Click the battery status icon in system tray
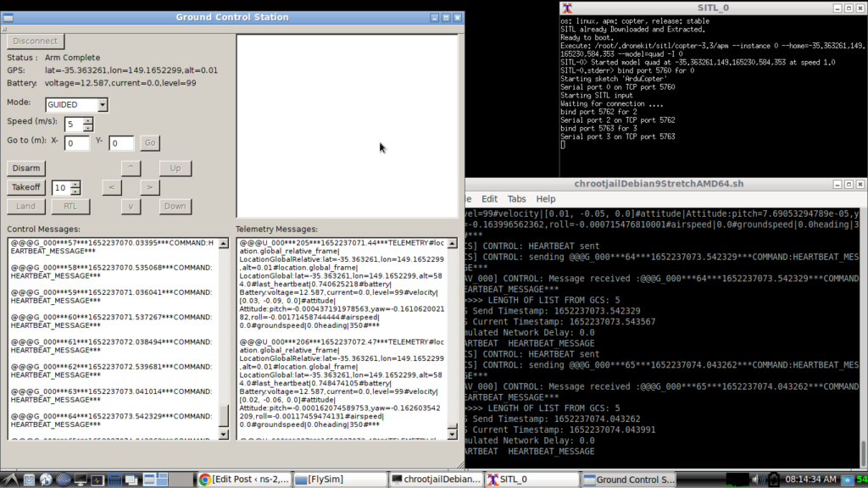 (774, 479)
